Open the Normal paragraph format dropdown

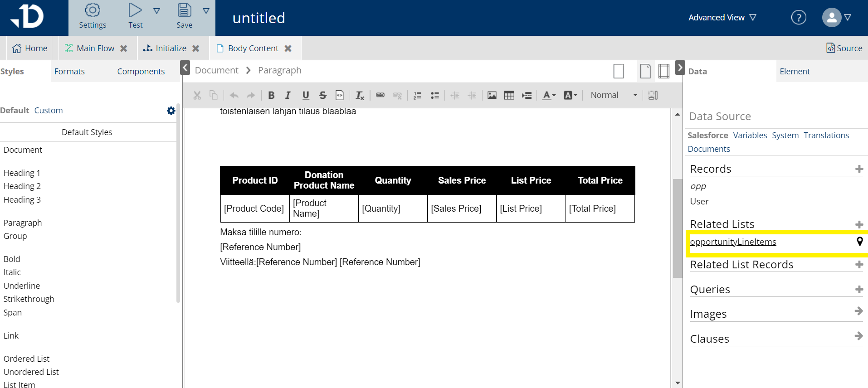614,95
